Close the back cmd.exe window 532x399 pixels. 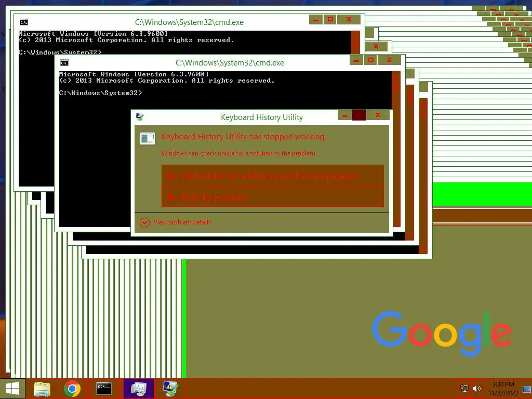tap(349, 19)
